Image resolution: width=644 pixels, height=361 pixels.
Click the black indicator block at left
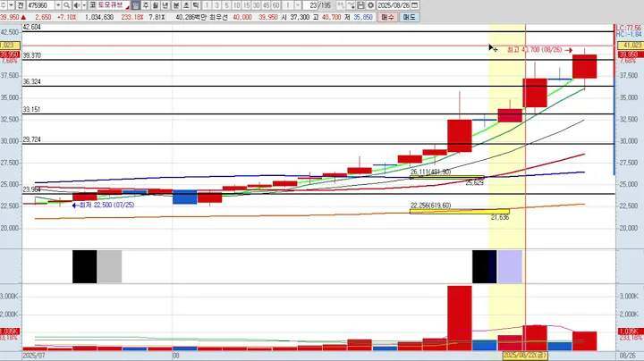point(85,266)
